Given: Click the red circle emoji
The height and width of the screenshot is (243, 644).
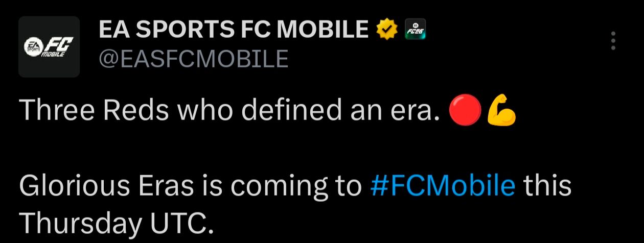Looking at the screenshot, I should (x=465, y=112).
